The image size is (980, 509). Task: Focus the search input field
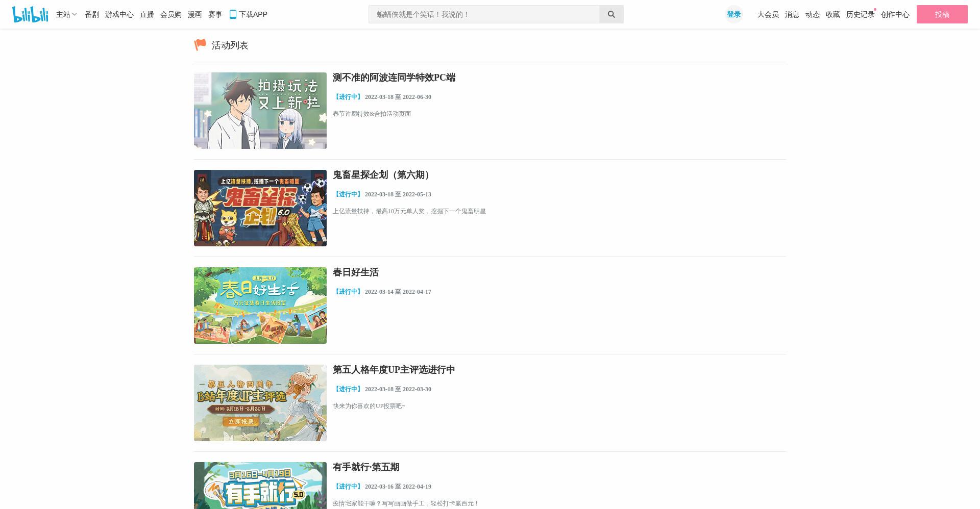(x=484, y=14)
